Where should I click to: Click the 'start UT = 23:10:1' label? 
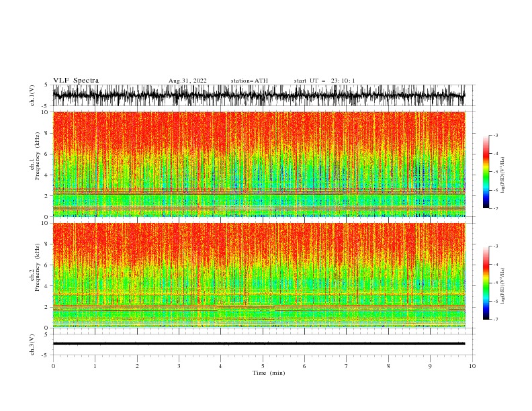pos(324,81)
